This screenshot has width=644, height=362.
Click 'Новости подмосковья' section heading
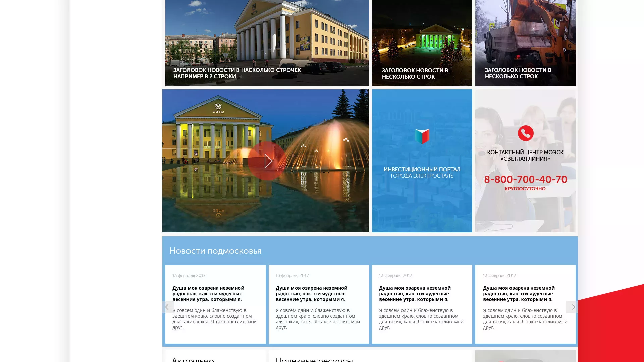(215, 251)
